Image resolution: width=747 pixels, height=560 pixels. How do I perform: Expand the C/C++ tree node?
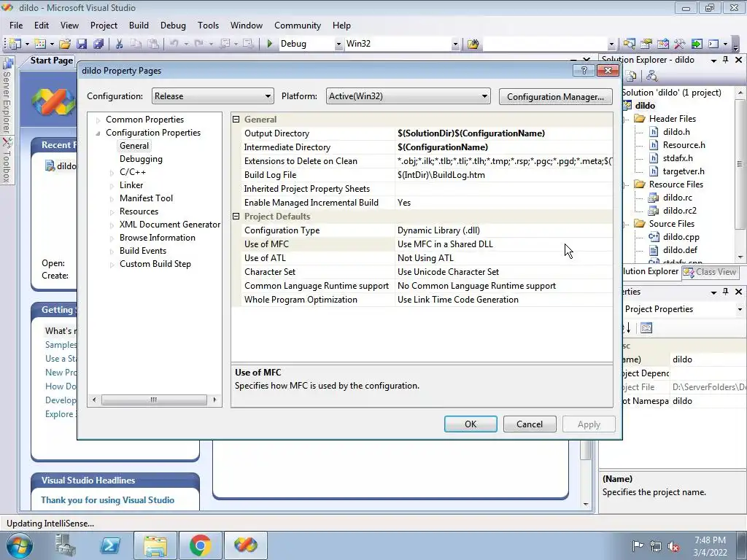pos(112,172)
